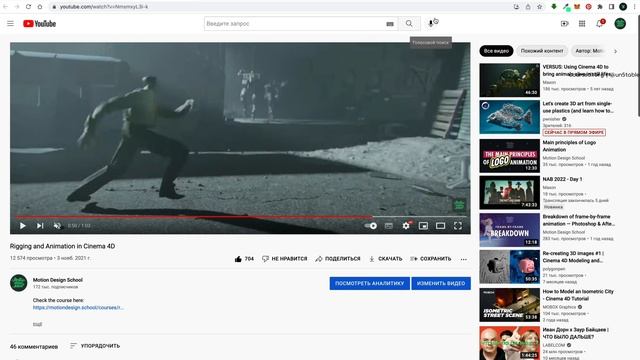Screen dimensions: 640x360
Task: Select the Похожий контент chip
Action: click(x=542, y=51)
